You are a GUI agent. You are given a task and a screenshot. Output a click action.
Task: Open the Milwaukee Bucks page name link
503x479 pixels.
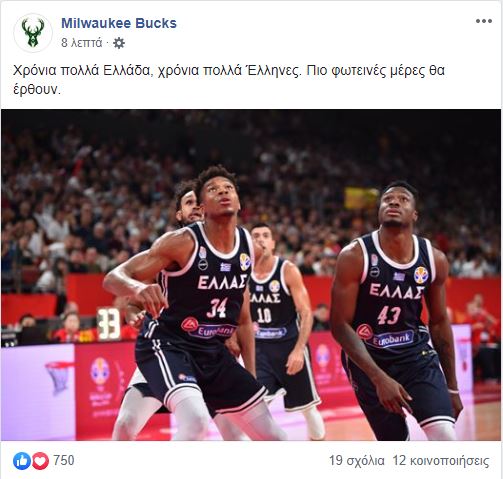pos(119,23)
